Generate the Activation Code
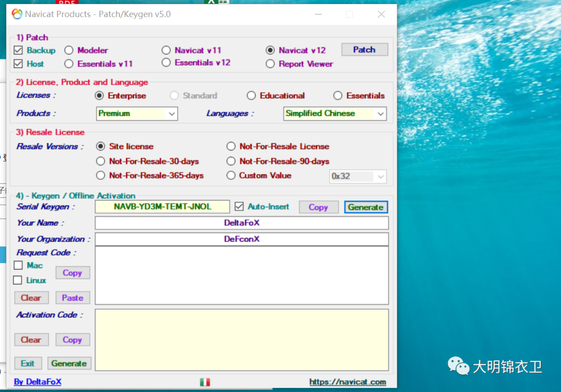Screen dimensions: 561x392 point(69,363)
